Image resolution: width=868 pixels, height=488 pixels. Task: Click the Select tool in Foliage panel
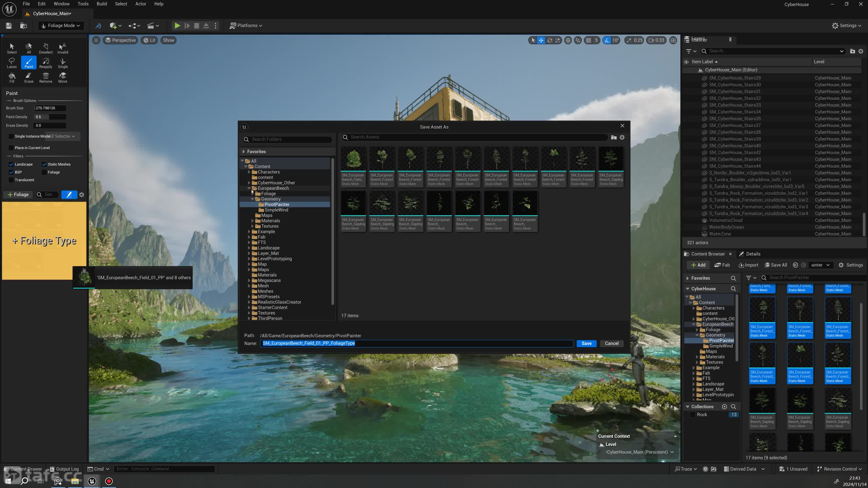click(12, 48)
